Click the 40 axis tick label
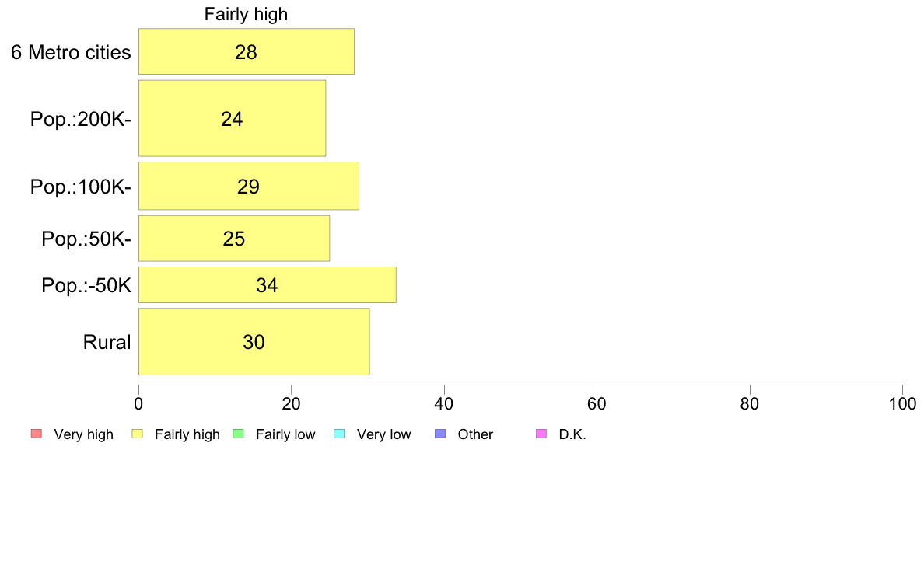Screen dimensions: 924x572 click(x=444, y=404)
